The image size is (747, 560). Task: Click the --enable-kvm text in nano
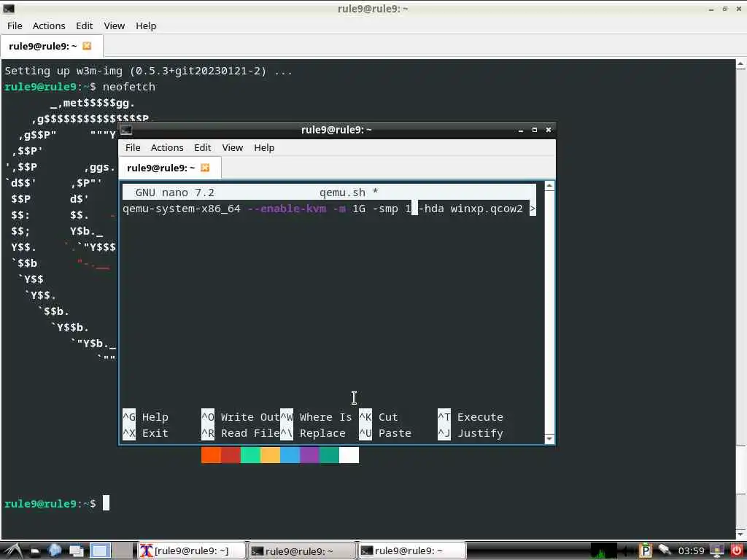pyautogui.click(x=287, y=209)
